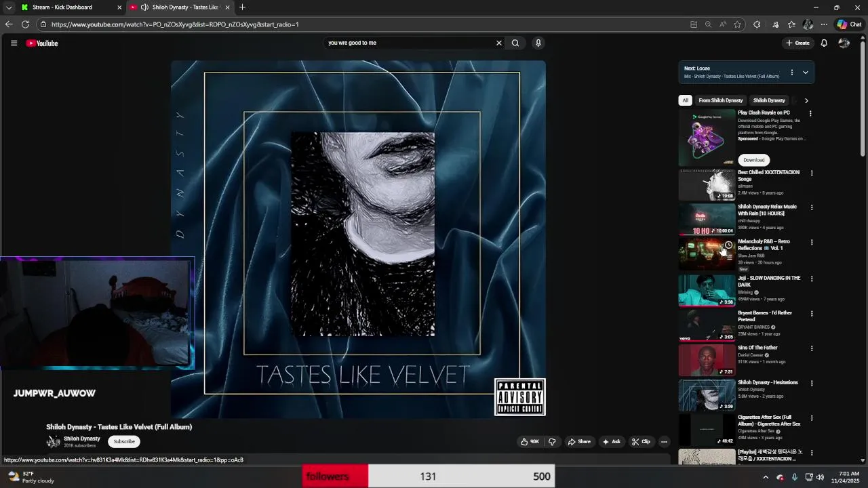Dislike the video with thumbs-down
The height and width of the screenshot is (488, 868).
(552, 441)
